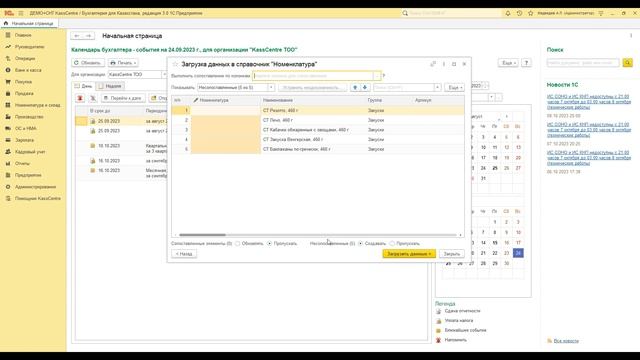Click the Обновить button
The image size is (640, 360).
[x=88, y=63]
